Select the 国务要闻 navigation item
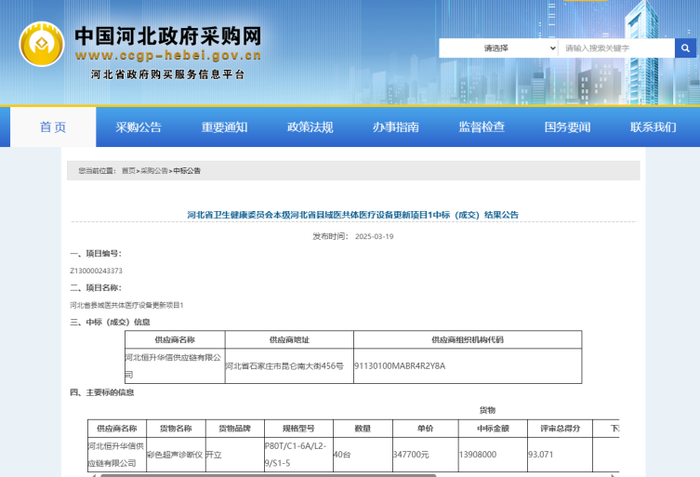The image size is (700, 477). (x=568, y=127)
